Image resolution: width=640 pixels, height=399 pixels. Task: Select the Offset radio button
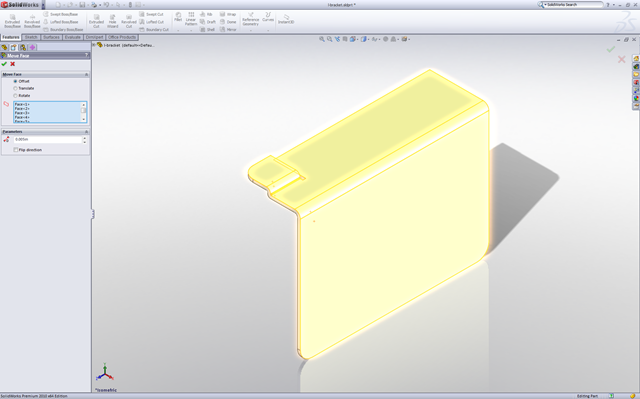tap(16, 81)
